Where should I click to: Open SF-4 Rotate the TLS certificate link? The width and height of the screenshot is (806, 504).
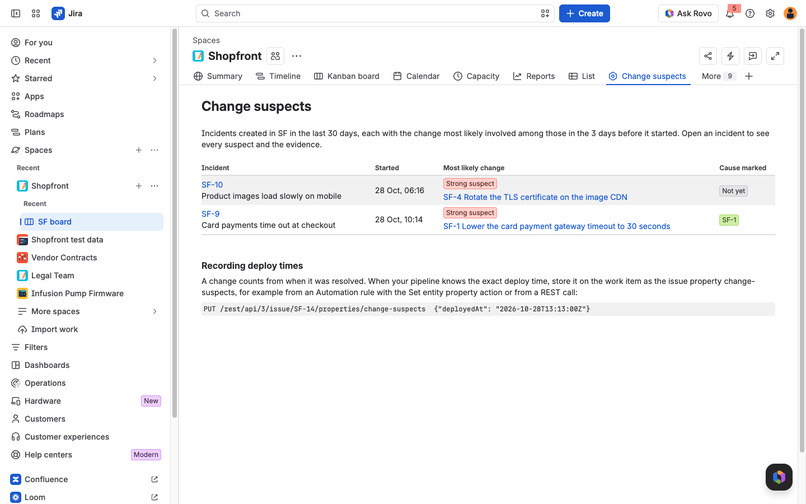pyautogui.click(x=535, y=197)
